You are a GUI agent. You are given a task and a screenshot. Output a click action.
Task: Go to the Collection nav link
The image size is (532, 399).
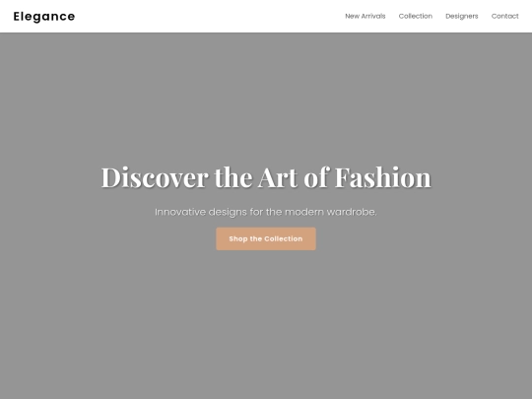coord(416,17)
